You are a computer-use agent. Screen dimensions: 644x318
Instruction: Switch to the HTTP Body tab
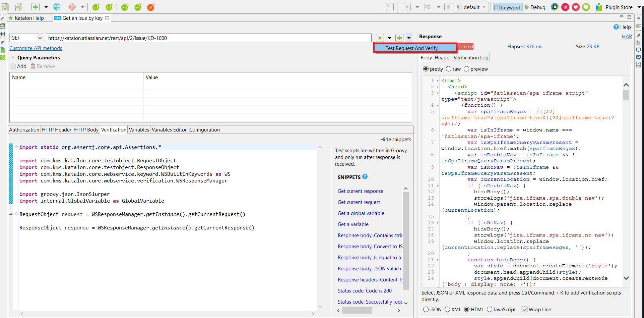[x=86, y=129]
